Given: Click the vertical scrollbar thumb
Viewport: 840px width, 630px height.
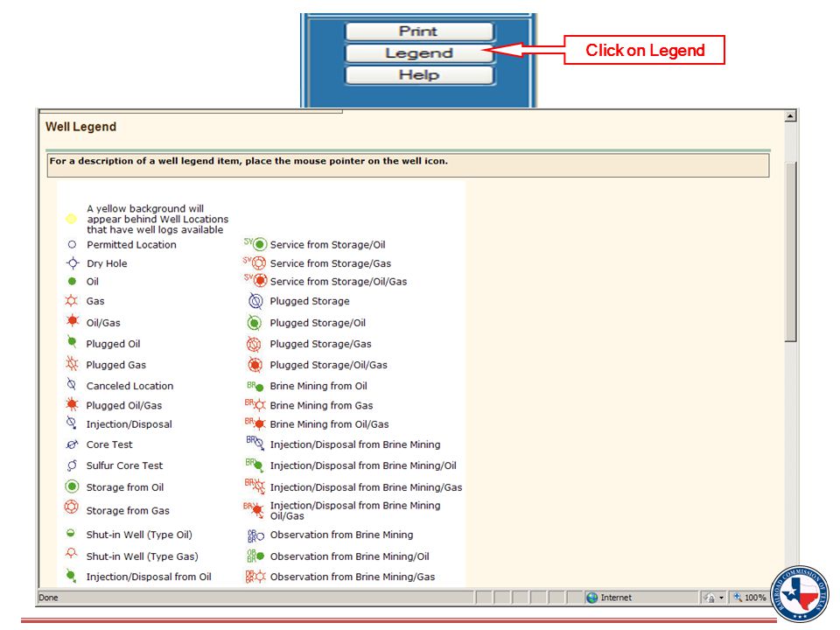Looking at the screenshot, I should [x=790, y=252].
